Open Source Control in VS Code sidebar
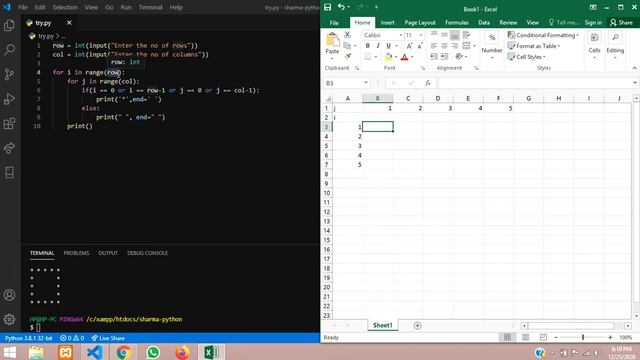640x360 pixels. click(9, 74)
